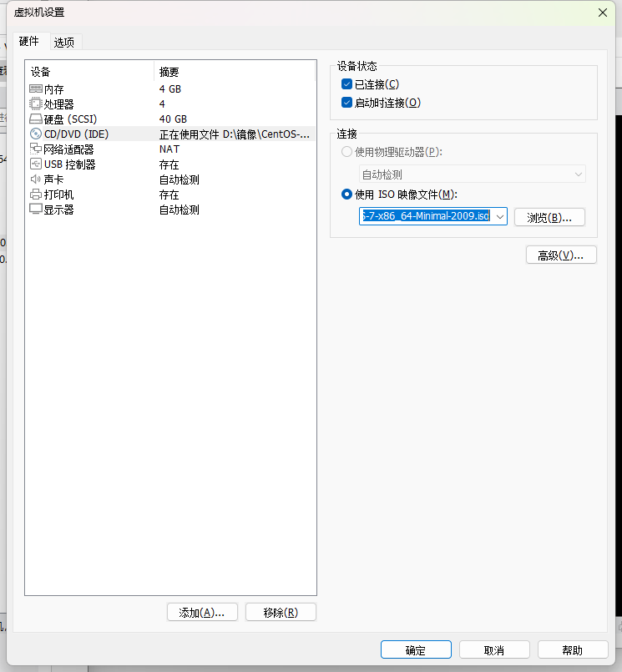Image resolution: width=622 pixels, height=672 pixels.
Task: Select the network adapter (网络适配器) icon
Action: click(36, 149)
